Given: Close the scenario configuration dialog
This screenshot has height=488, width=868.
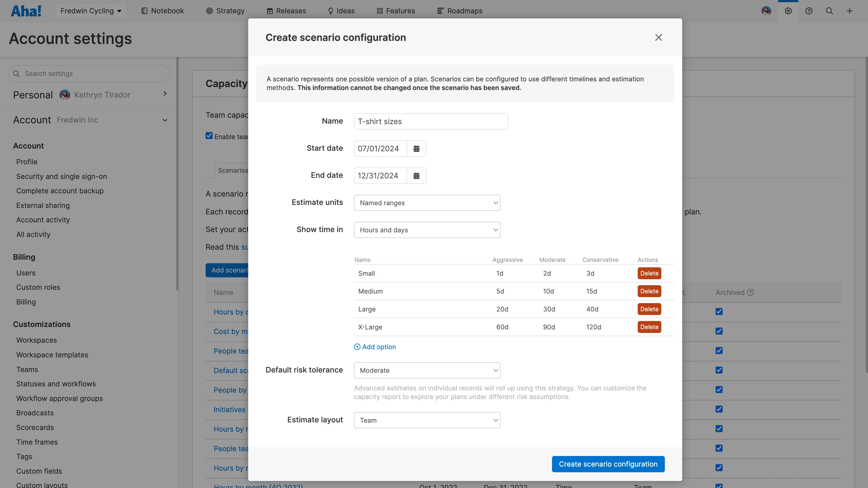Looking at the screenshot, I should [658, 37].
